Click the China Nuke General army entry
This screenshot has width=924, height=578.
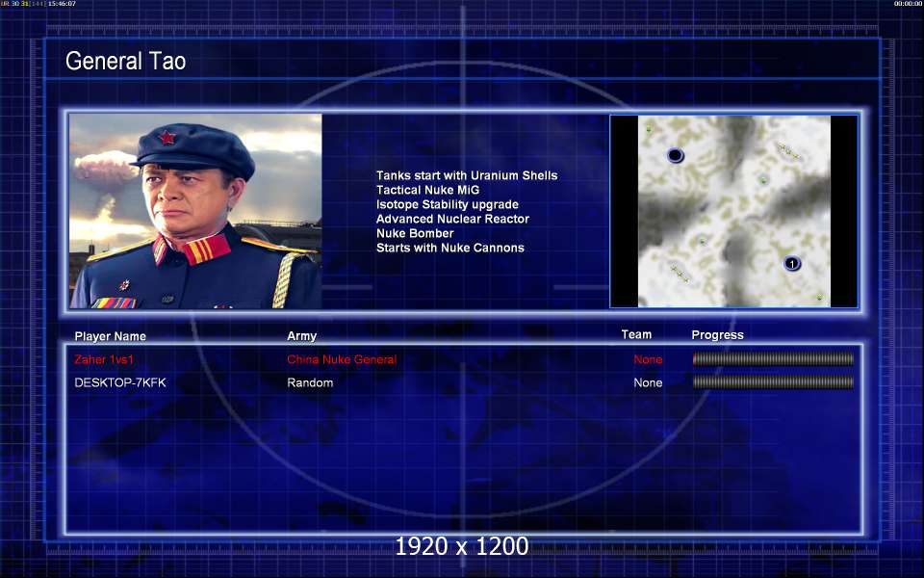342,359
